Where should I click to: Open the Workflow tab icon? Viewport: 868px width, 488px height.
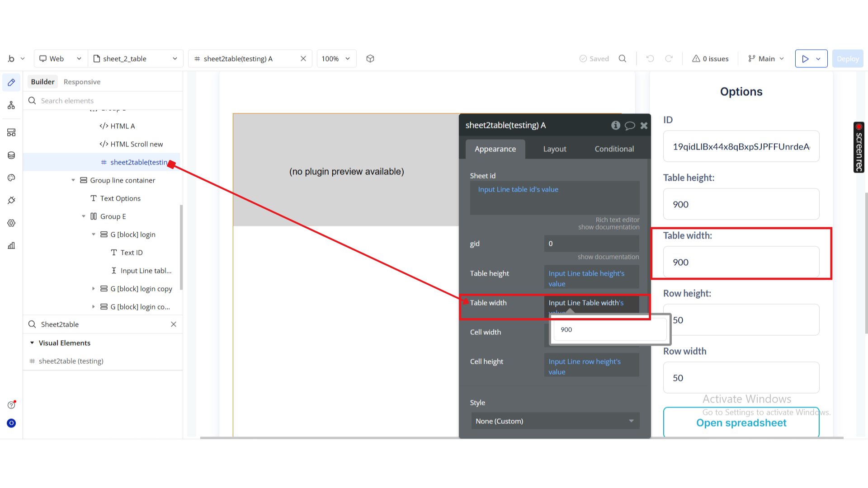(x=11, y=105)
